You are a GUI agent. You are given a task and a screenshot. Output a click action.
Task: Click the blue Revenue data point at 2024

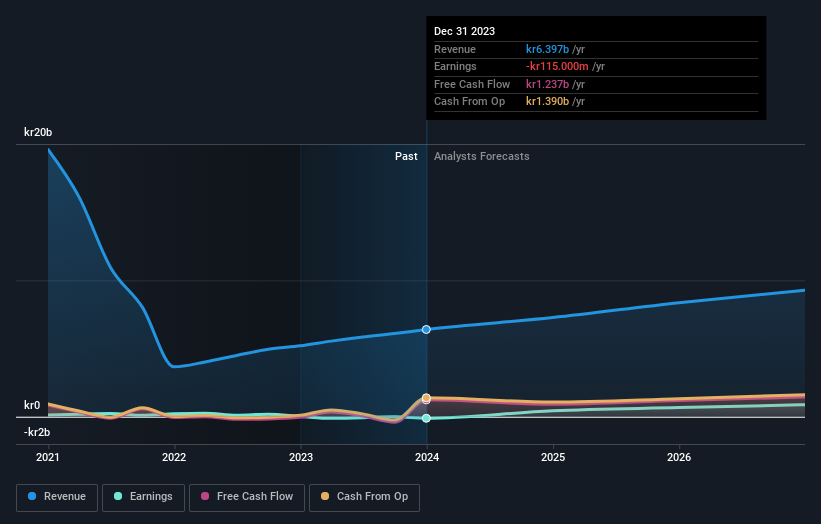click(x=426, y=329)
